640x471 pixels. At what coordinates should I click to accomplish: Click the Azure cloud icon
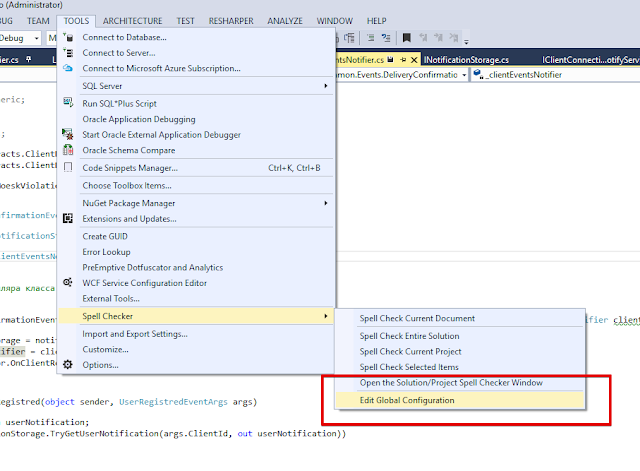tap(68, 68)
